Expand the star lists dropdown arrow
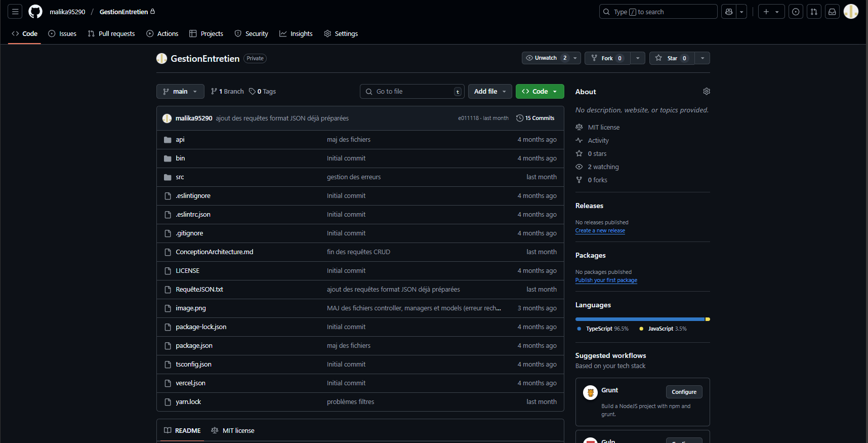868x443 pixels. 702,58
